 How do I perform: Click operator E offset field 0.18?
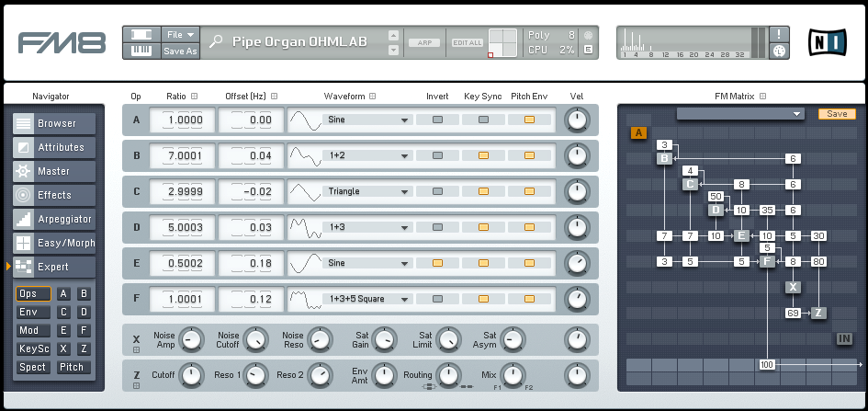tap(251, 263)
